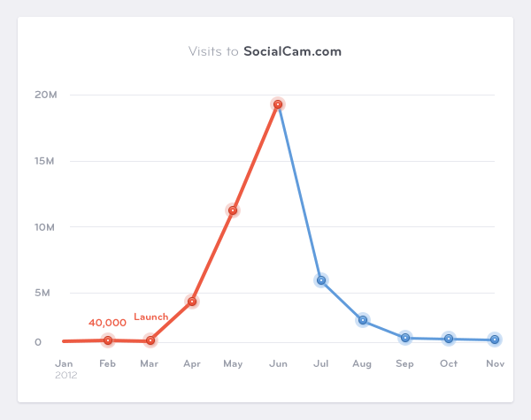
Task: Click the 15M y-axis label
Action: click(x=45, y=161)
